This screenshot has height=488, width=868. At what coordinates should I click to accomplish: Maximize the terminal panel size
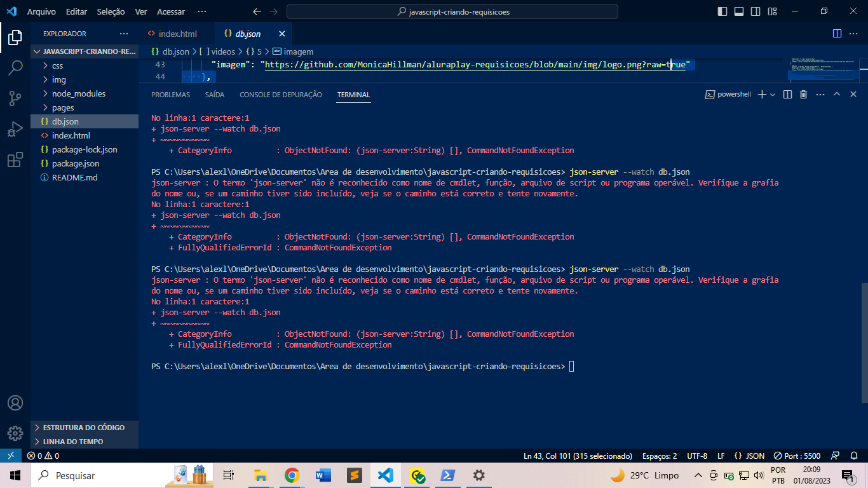pos(837,94)
